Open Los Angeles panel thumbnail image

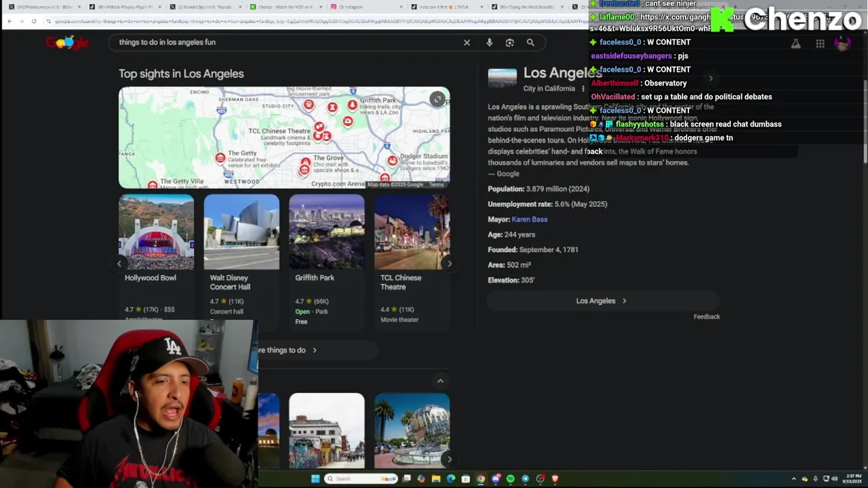[x=502, y=77]
